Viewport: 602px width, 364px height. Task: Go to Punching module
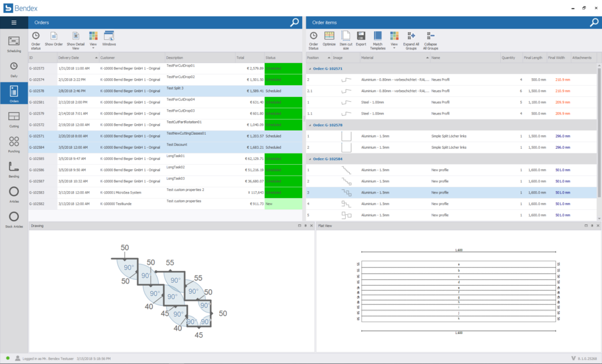click(x=14, y=143)
